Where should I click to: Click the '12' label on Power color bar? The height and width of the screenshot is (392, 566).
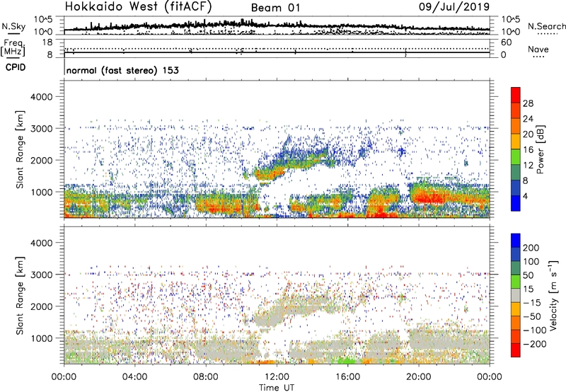point(527,166)
